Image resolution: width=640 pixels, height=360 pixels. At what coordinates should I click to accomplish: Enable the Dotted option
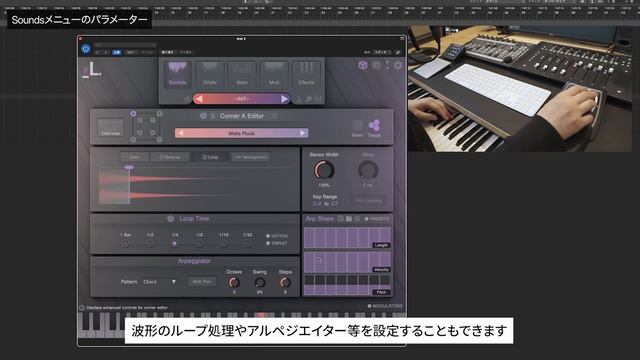pyautogui.click(x=277, y=236)
